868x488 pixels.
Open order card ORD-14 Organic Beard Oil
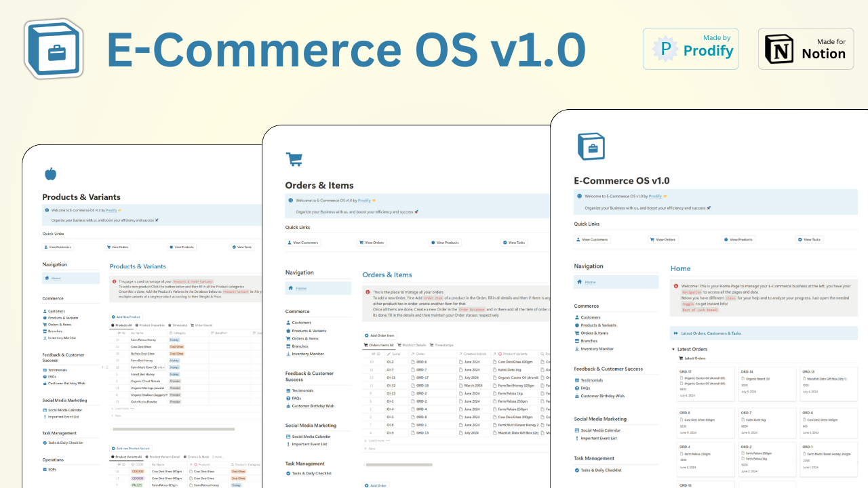[x=766, y=384]
